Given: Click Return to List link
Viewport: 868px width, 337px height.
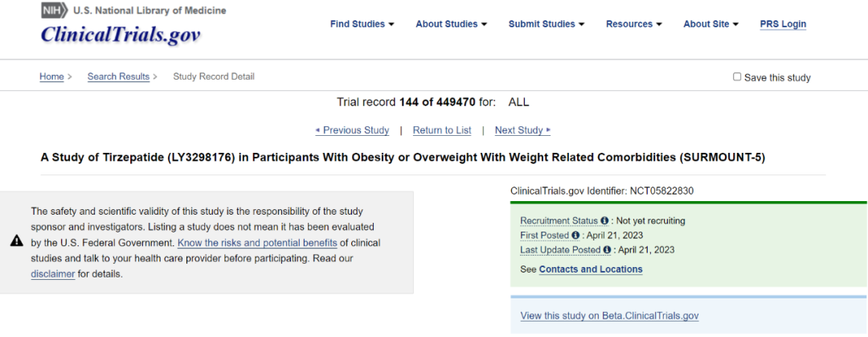Looking at the screenshot, I should click(x=442, y=130).
